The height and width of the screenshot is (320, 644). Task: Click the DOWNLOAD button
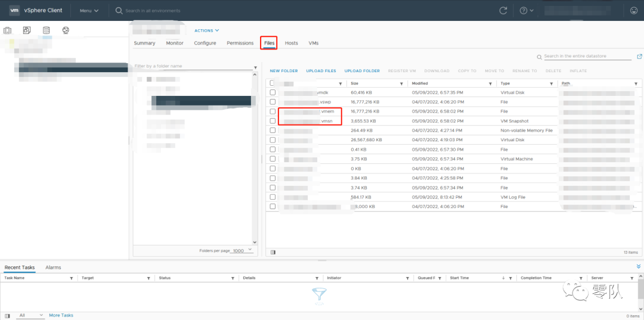pyautogui.click(x=437, y=71)
